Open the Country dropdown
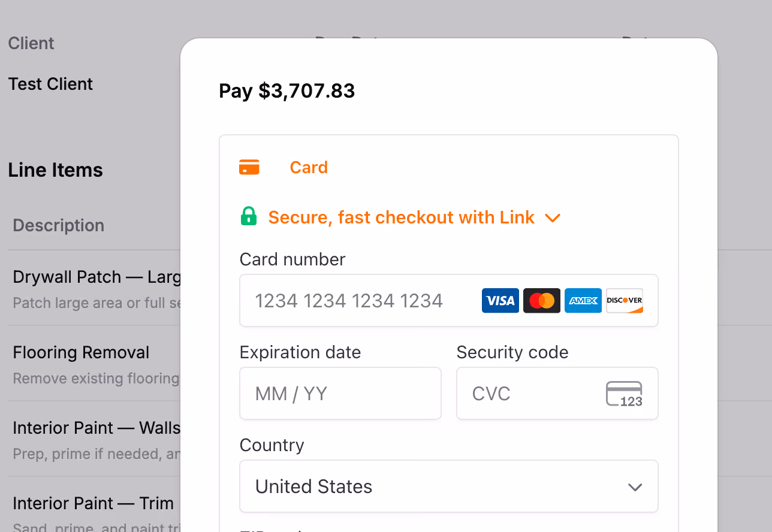 pyautogui.click(x=448, y=486)
